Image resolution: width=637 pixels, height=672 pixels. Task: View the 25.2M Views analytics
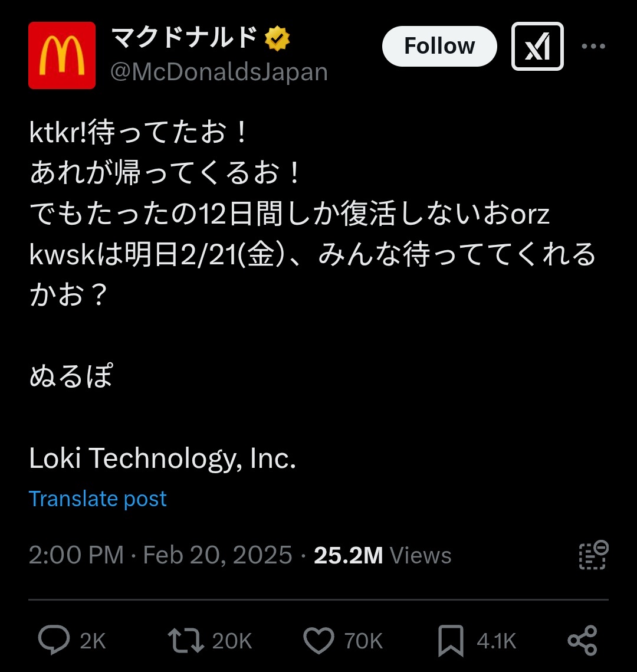382,555
